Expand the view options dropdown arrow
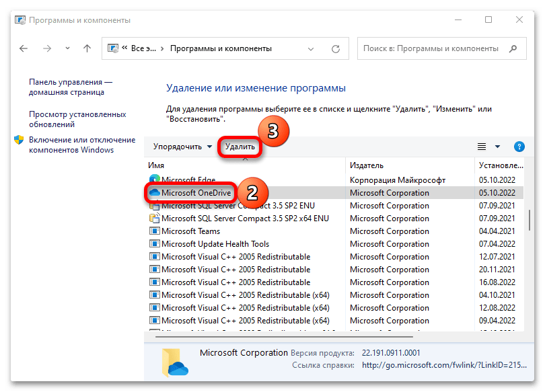Screen dimensions: 545x392 click(x=498, y=147)
